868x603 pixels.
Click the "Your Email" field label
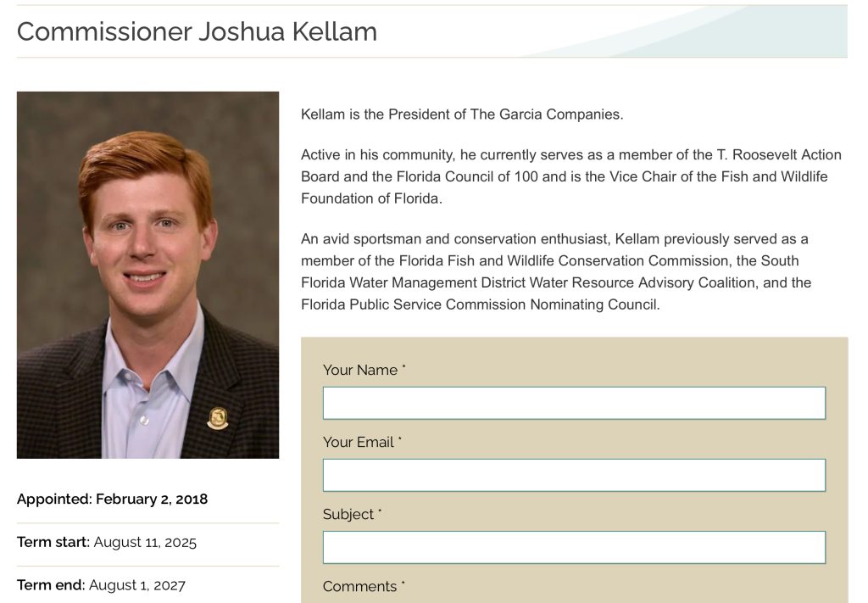358,442
